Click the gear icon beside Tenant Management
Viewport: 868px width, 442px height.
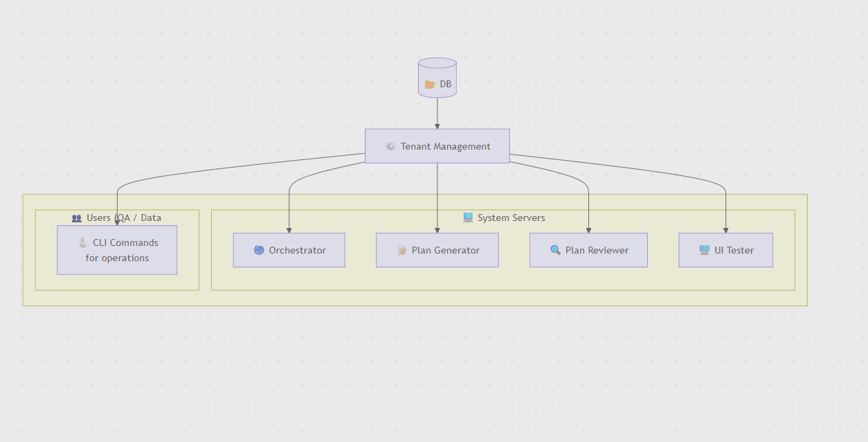390,146
